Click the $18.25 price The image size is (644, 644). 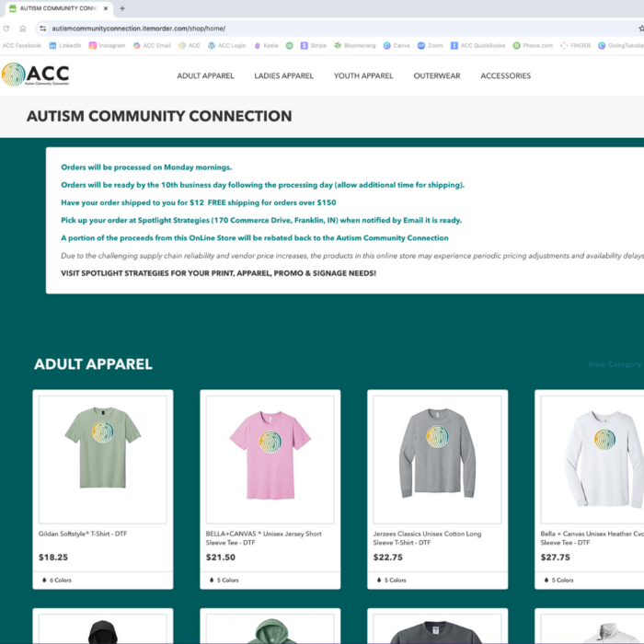[x=53, y=558]
